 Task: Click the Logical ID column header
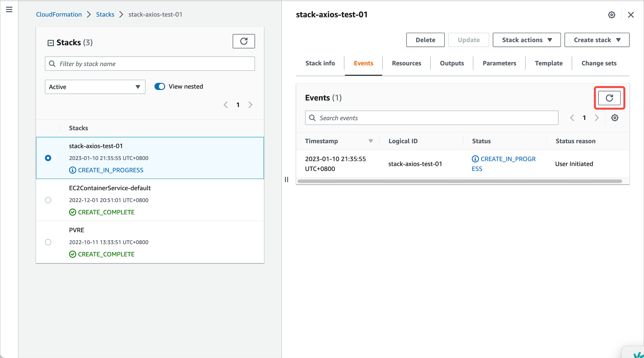click(x=403, y=141)
